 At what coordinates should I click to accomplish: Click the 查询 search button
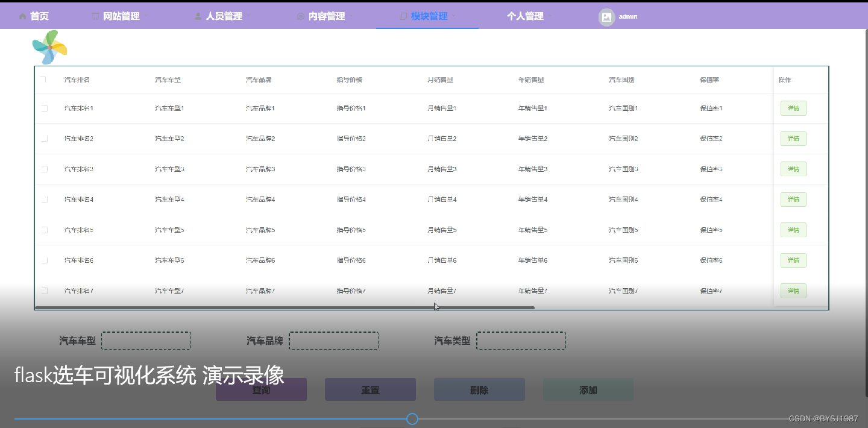[261, 390]
